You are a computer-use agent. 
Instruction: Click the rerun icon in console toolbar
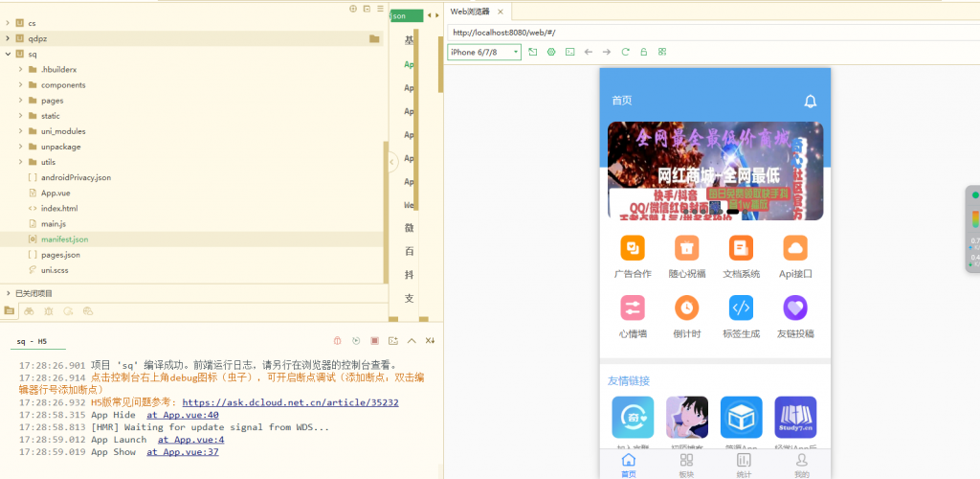pyautogui.click(x=356, y=341)
